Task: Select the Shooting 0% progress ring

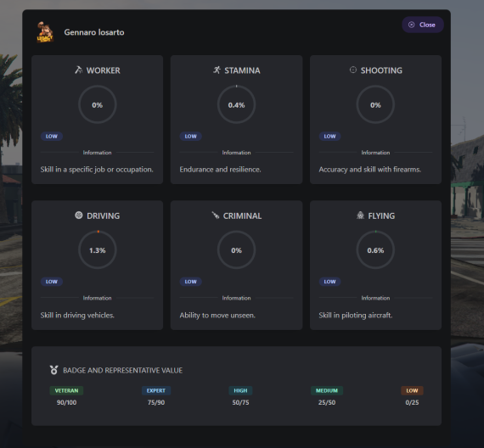Action: coord(375,104)
